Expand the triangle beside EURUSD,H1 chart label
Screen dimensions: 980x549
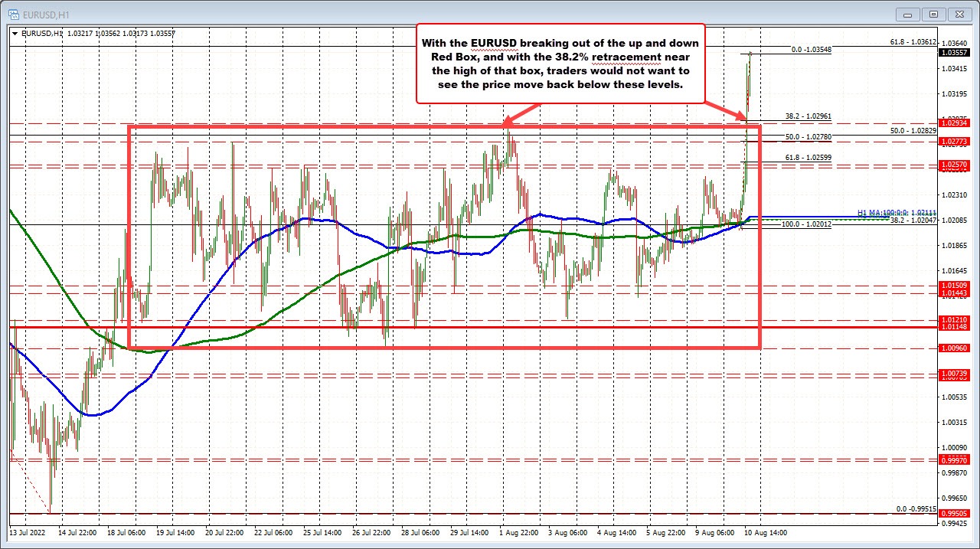[x=15, y=34]
